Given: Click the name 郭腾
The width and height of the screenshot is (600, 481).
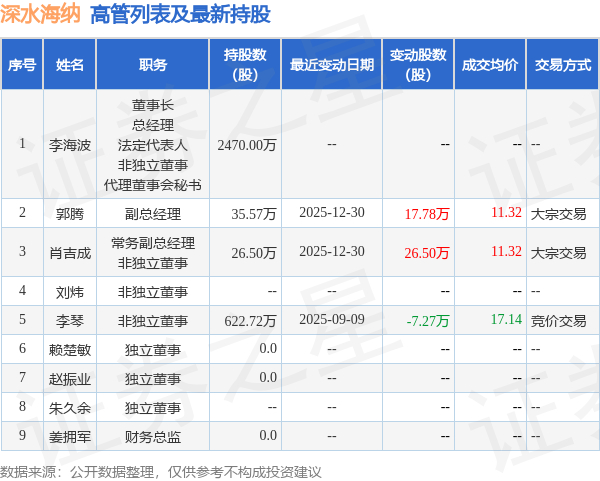Looking at the screenshot, I should point(70,214).
